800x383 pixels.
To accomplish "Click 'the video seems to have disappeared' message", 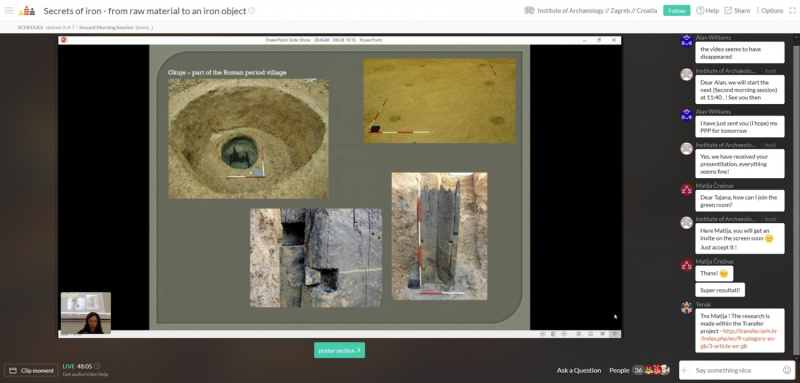I will [740, 53].
